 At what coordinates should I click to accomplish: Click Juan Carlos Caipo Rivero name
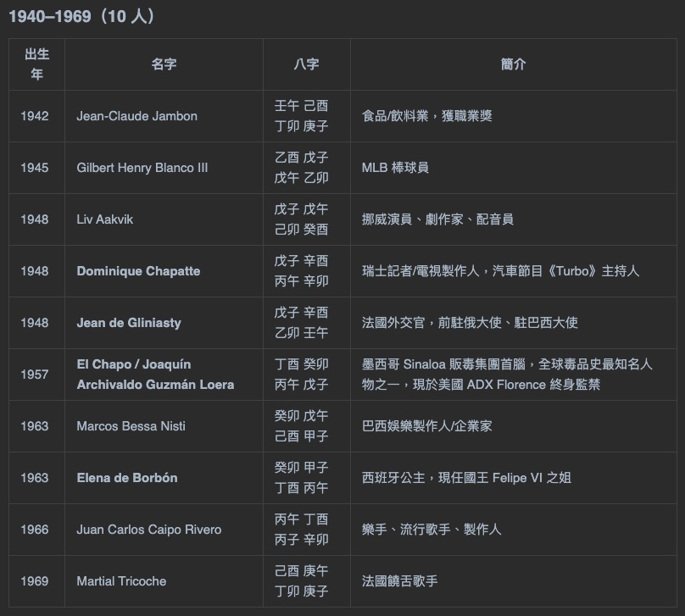(x=148, y=530)
